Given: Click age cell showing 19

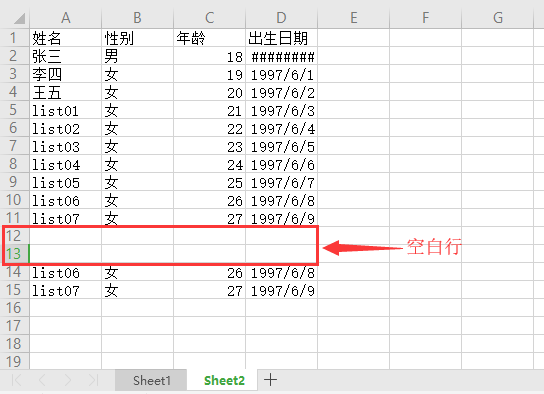Looking at the screenshot, I should [210, 74].
